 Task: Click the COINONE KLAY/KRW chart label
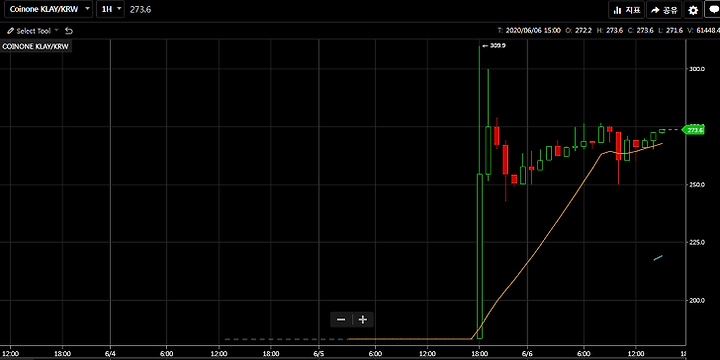coord(36,46)
